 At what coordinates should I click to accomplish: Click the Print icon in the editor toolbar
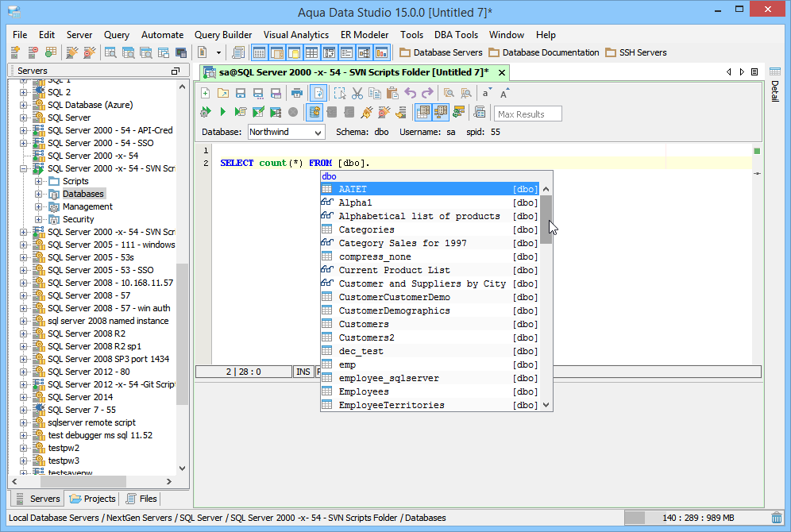297,93
